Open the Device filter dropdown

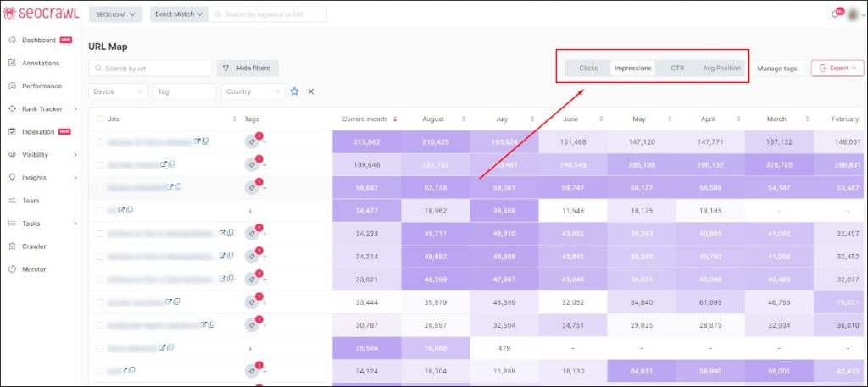[x=118, y=91]
